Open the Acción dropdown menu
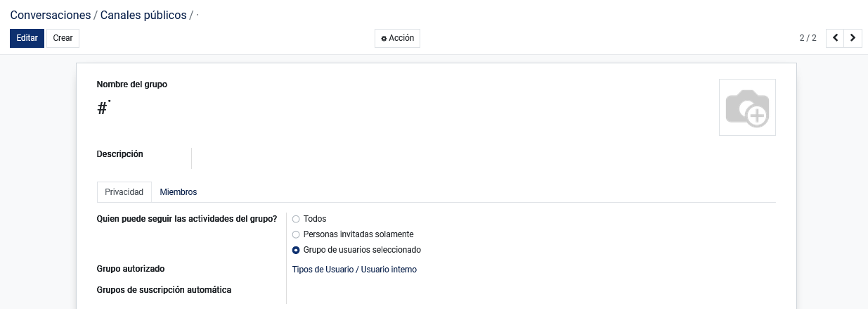 pos(397,38)
